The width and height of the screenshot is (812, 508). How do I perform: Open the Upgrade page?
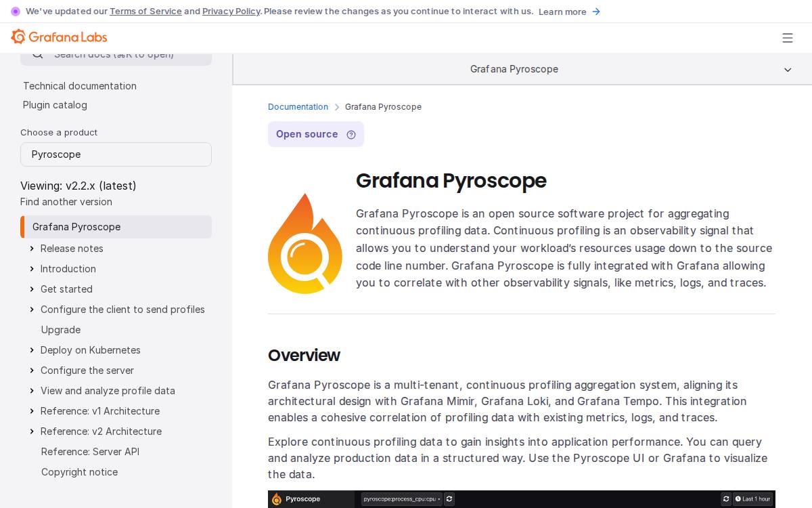click(61, 330)
